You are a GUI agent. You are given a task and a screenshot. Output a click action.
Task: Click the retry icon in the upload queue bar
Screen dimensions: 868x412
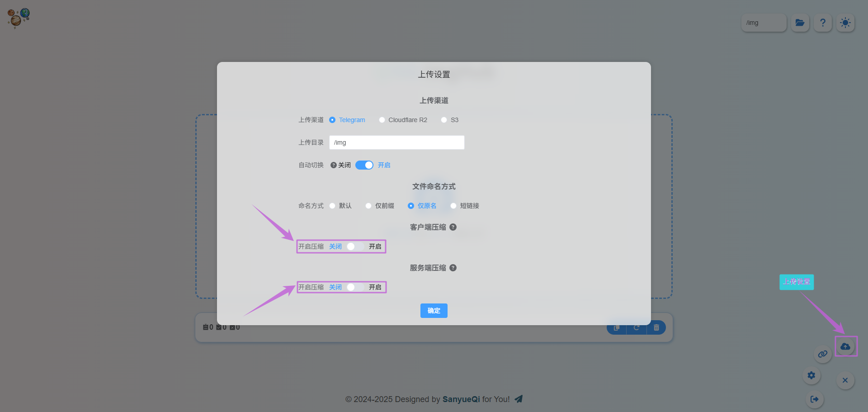[x=636, y=327]
